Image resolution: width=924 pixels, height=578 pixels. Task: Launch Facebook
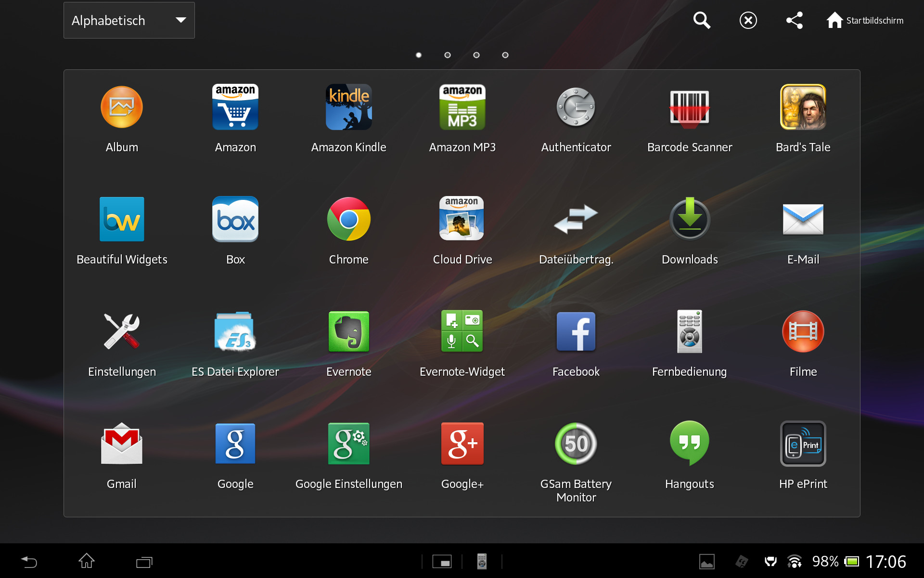(x=576, y=331)
